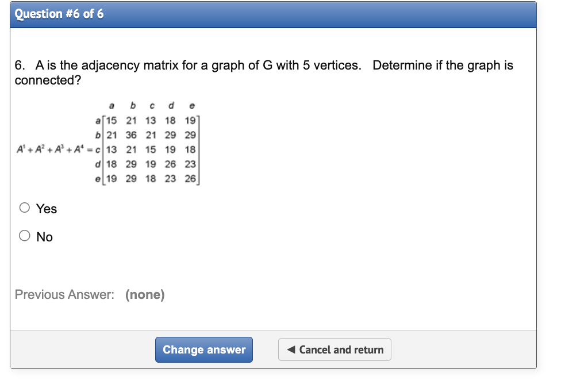Select the Yes radio button
Screen dimensions: 569x392
coord(25,207)
